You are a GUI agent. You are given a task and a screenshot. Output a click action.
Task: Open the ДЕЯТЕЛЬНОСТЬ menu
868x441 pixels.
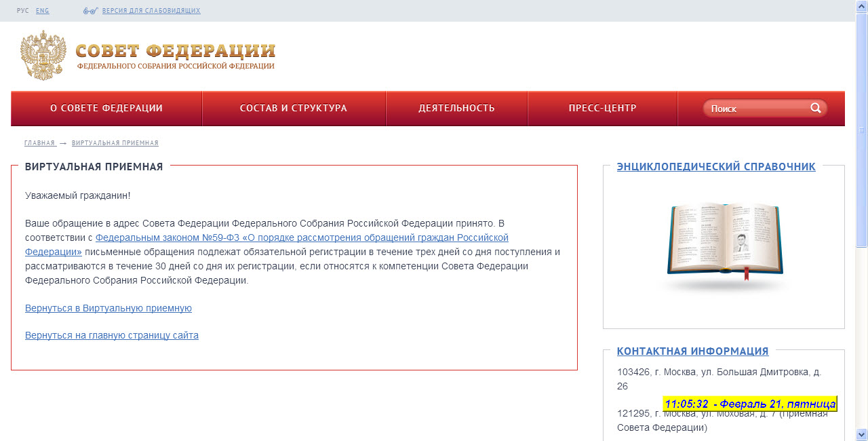(x=456, y=108)
